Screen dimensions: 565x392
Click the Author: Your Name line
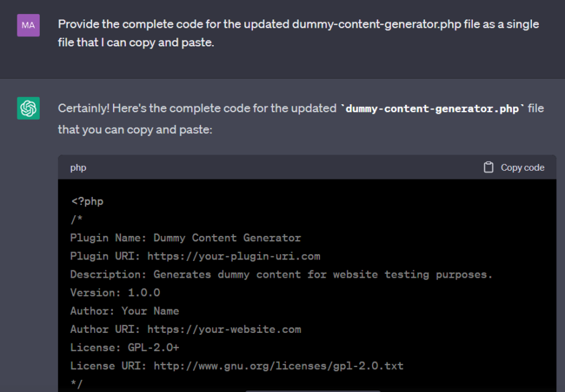pyautogui.click(x=124, y=311)
